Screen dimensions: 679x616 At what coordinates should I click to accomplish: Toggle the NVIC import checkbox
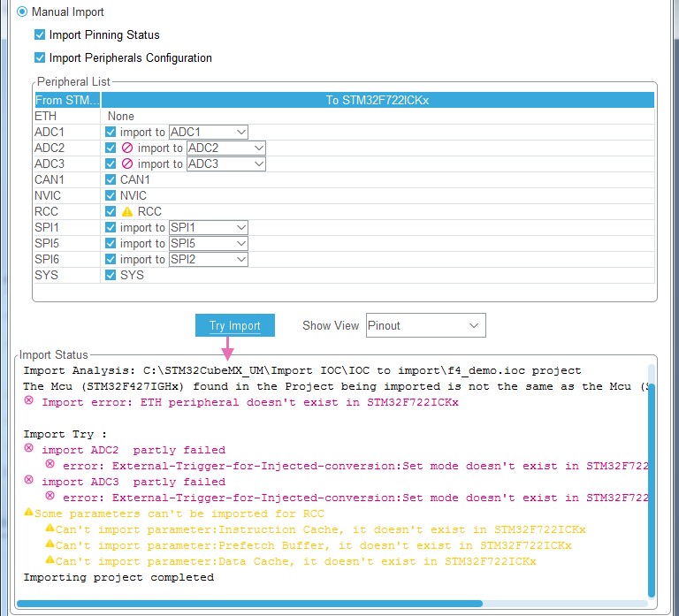pos(111,195)
